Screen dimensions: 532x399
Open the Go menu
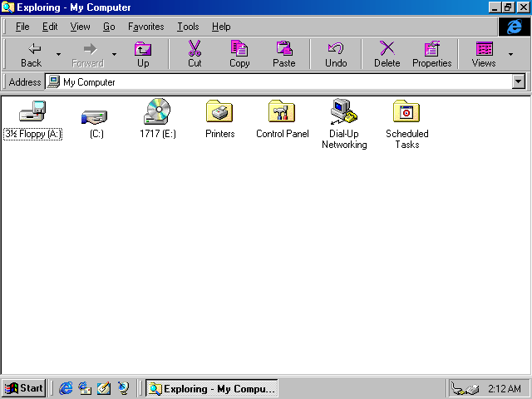pos(109,27)
